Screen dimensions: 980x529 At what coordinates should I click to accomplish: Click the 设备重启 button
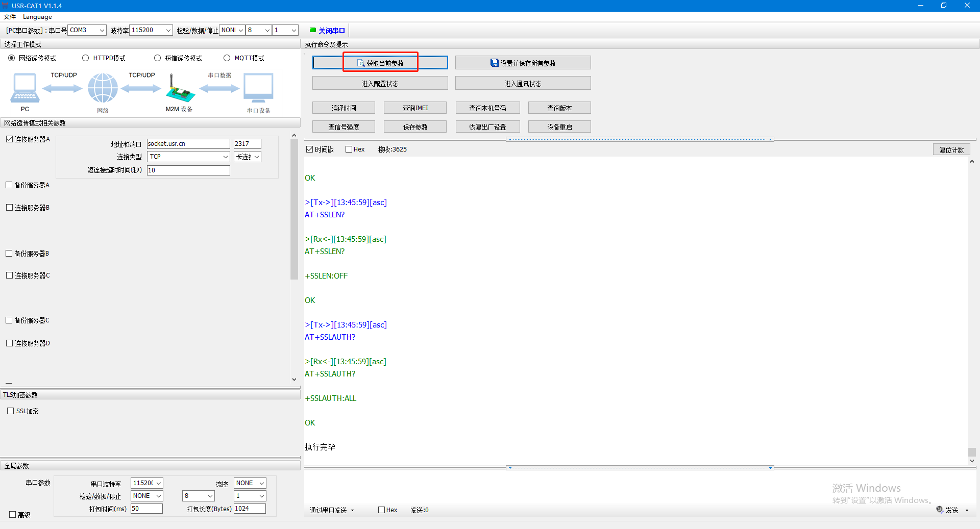pyautogui.click(x=559, y=127)
